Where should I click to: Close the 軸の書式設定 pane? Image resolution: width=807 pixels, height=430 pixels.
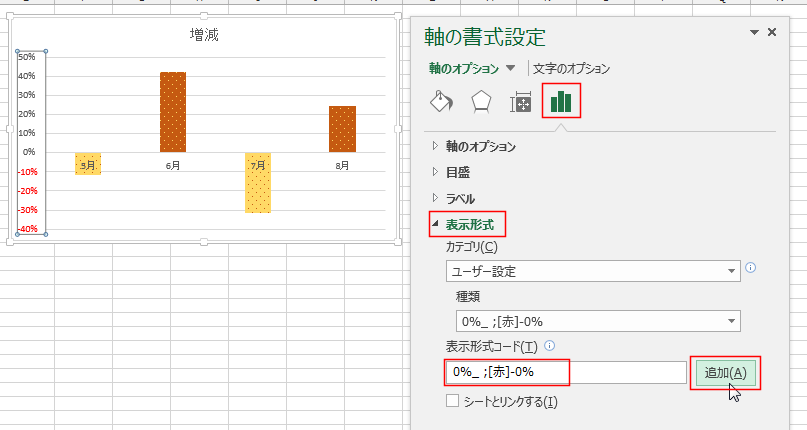[x=772, y=33]
